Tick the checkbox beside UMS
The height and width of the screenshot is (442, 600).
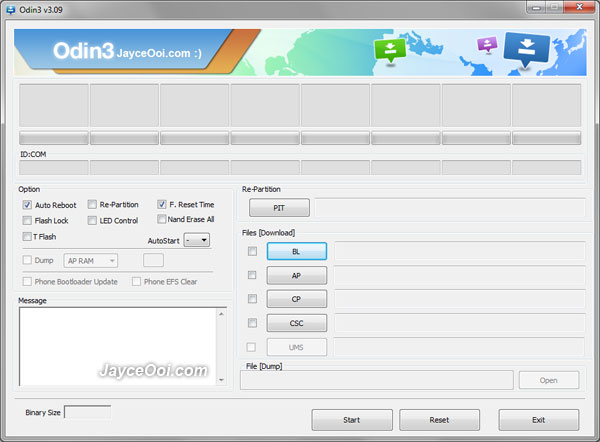(x=251, y=347)
